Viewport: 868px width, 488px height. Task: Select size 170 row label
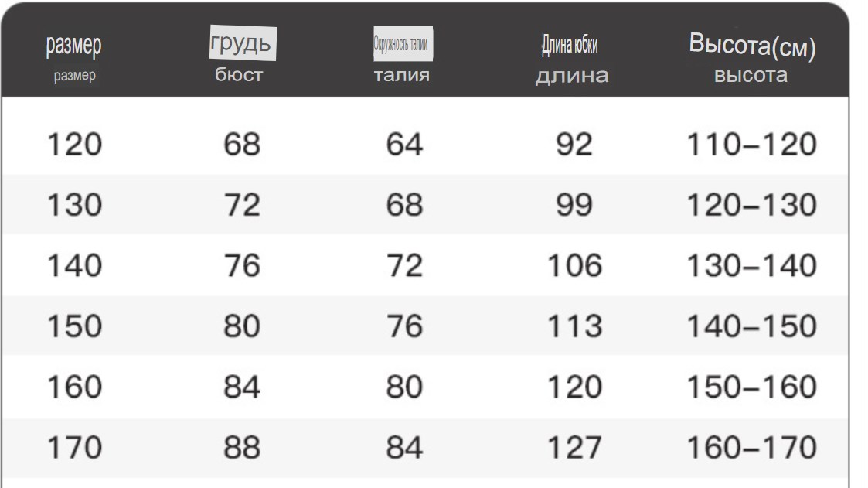[x=75, y=448]
